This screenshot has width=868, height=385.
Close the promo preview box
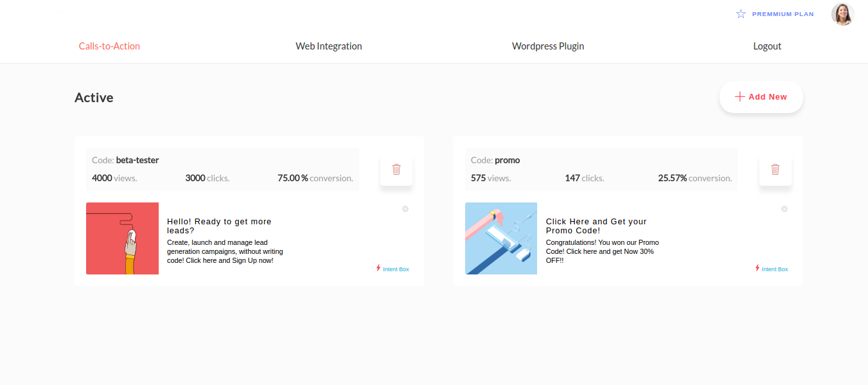pos(784,209)
